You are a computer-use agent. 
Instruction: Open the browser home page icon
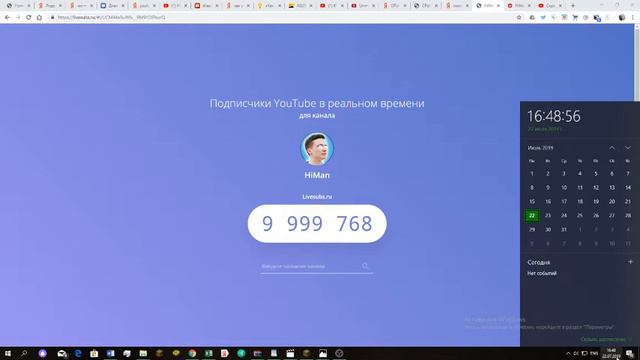(x=39, y=18)
